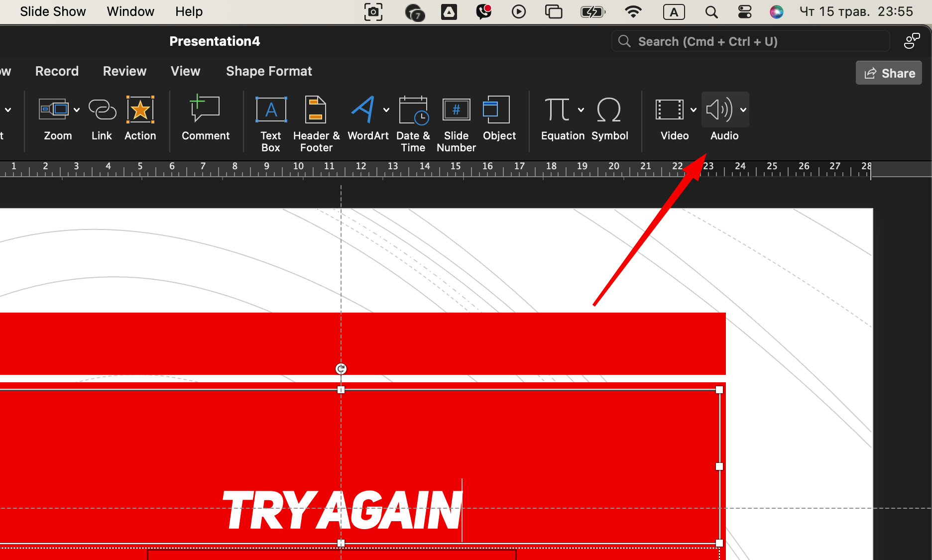Image resolution: width=932 pixels, height=560 pixels.
Task: Open Spotlight search in menu bar
Action: [x=711, y=11]
